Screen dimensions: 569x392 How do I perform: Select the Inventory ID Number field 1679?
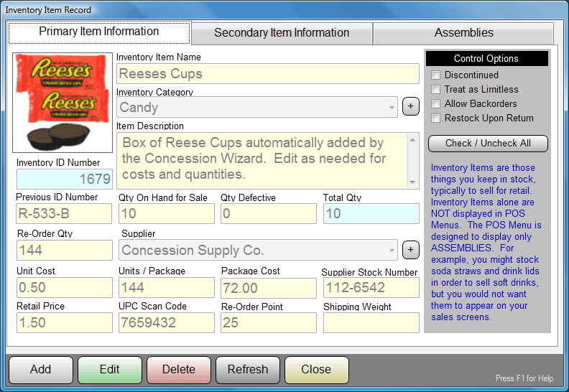click(64, 179)
